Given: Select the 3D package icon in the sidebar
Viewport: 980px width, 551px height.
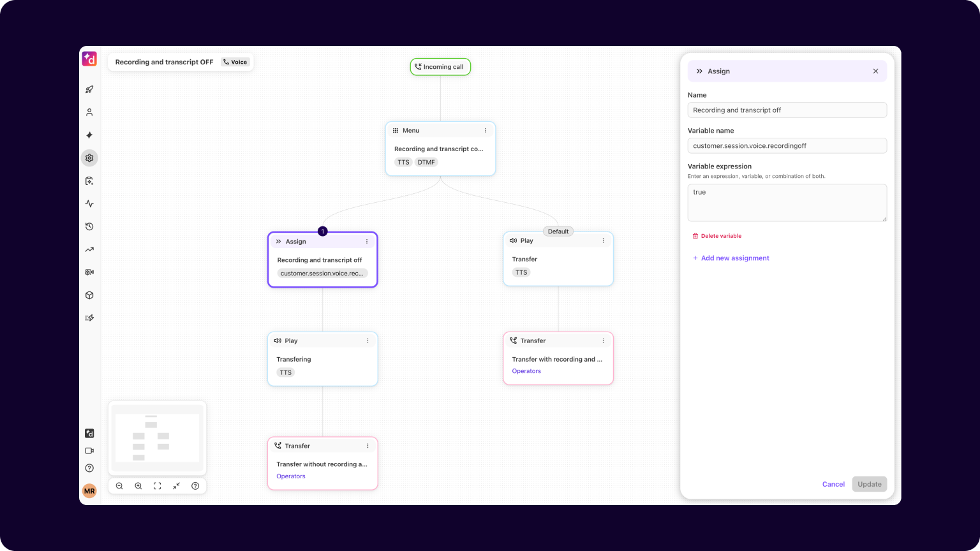Looking at the screenshot, I should [x=89, y=295].
